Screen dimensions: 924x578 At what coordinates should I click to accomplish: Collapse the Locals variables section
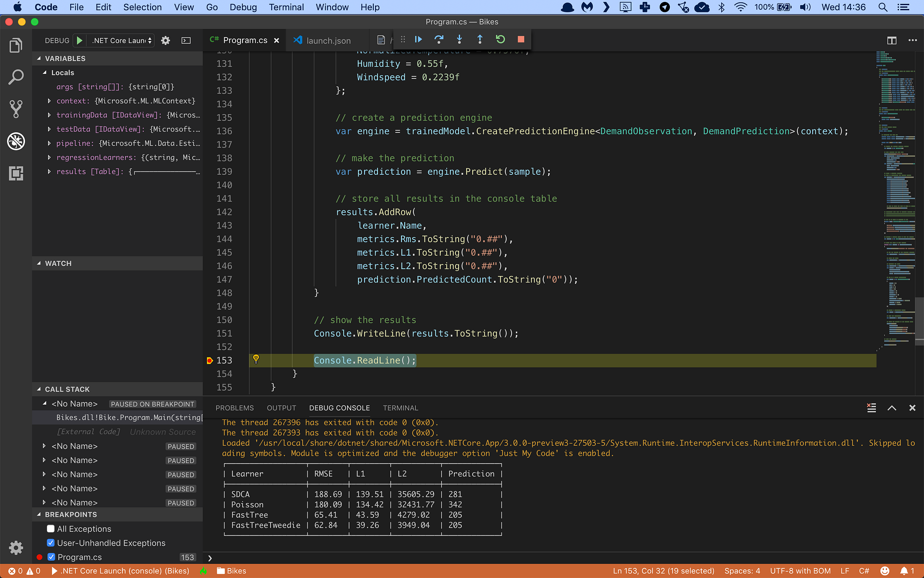click(44, 73)
